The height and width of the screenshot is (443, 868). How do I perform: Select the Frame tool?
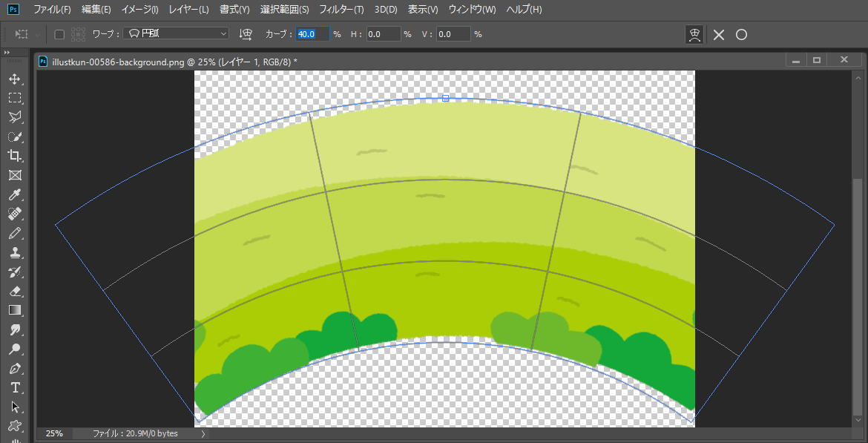tap(15, 175)
